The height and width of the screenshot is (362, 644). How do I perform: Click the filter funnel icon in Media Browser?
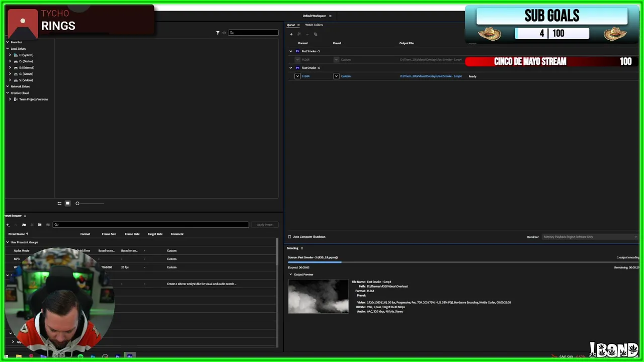click(218, 33)
